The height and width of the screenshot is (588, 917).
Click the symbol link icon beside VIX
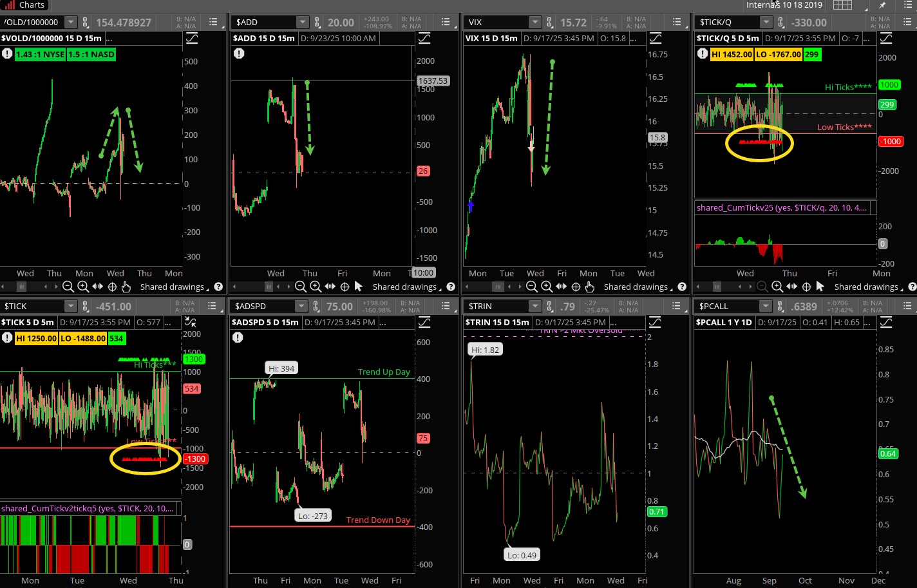coord(549,23)
